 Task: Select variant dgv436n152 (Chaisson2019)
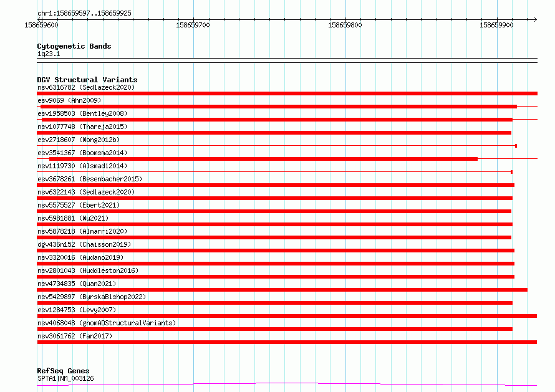[x=84, y=244]
